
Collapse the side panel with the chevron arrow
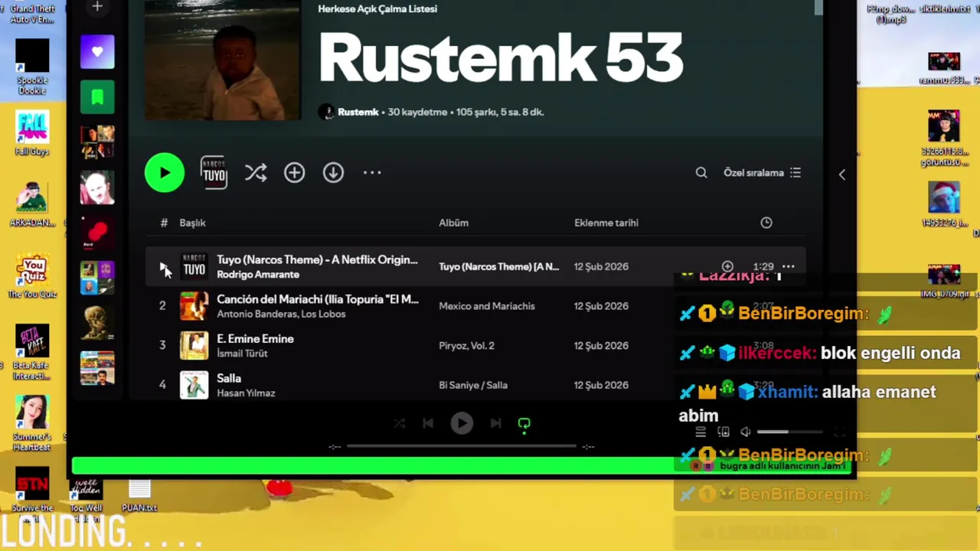[x=842, y=174]
